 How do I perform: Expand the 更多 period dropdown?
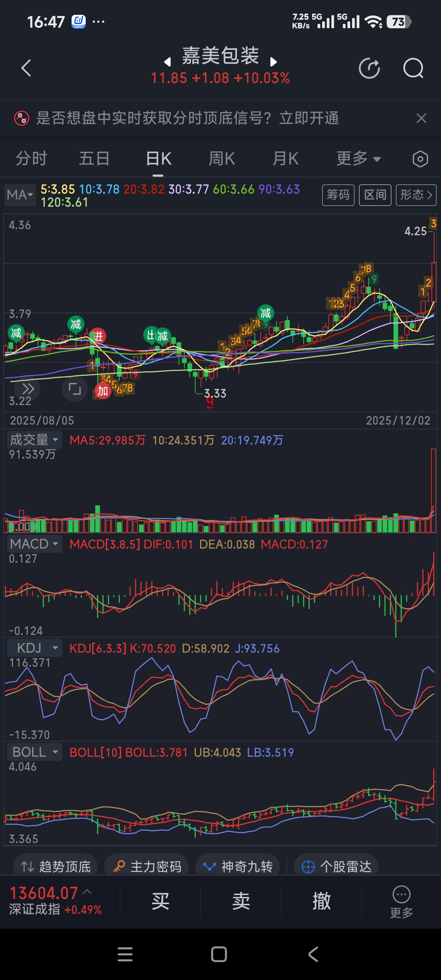[x=358, y=159]
